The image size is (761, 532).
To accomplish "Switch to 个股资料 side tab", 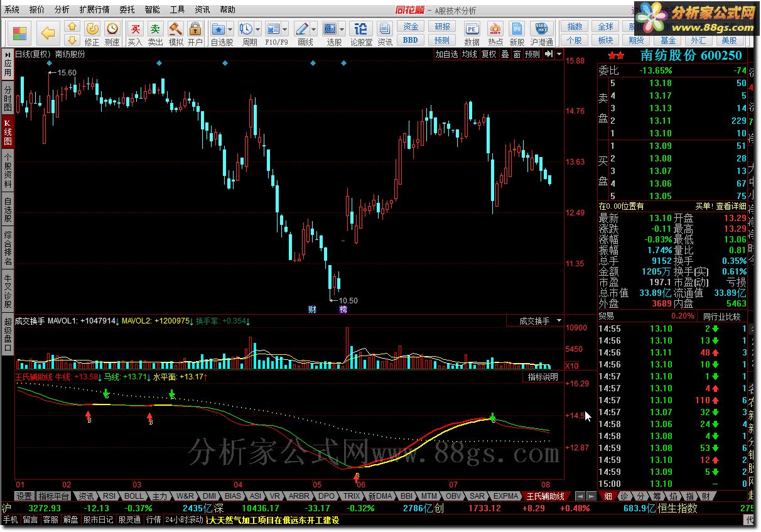I will pyautogui.click(x=8, y=170).
